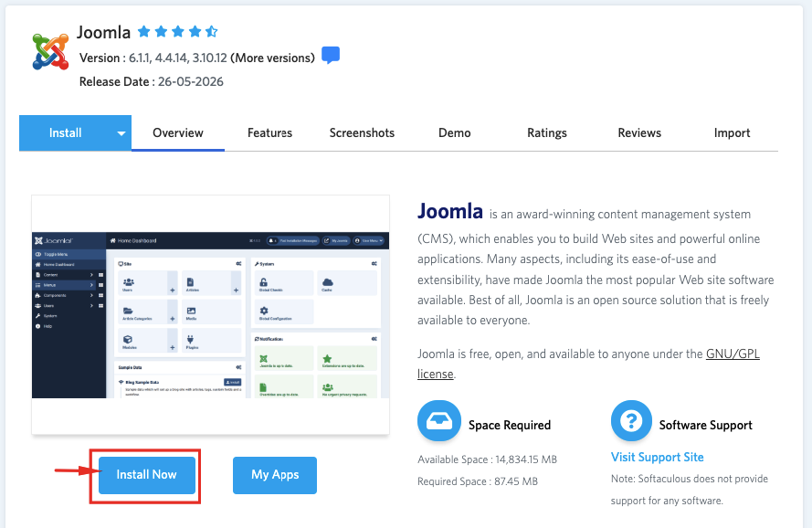Click the Joomla title heading
Viewport: 812px width, 528px height.
coord(103,32)
